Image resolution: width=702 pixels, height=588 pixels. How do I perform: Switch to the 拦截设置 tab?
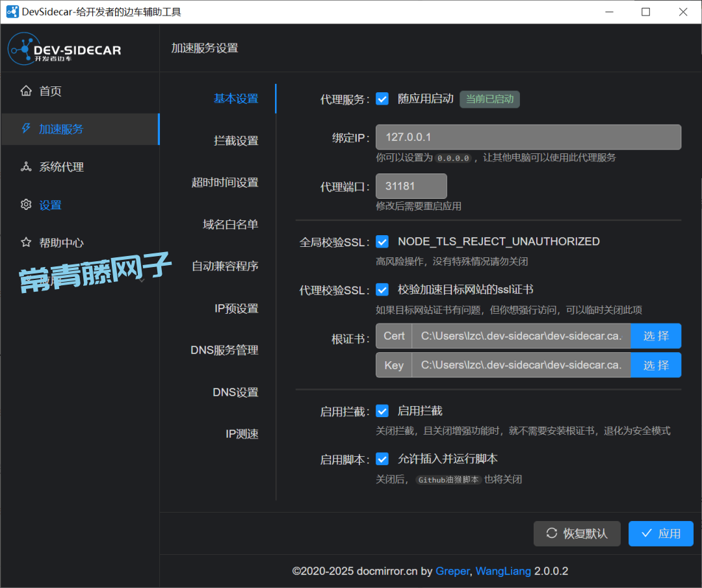[x=236, y=140]
